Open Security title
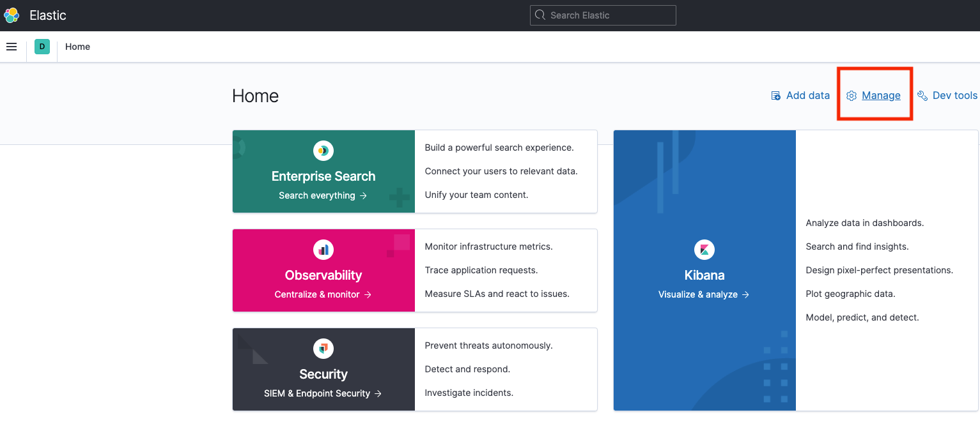Screen dimensions: 980x424 tap(323, 374)
